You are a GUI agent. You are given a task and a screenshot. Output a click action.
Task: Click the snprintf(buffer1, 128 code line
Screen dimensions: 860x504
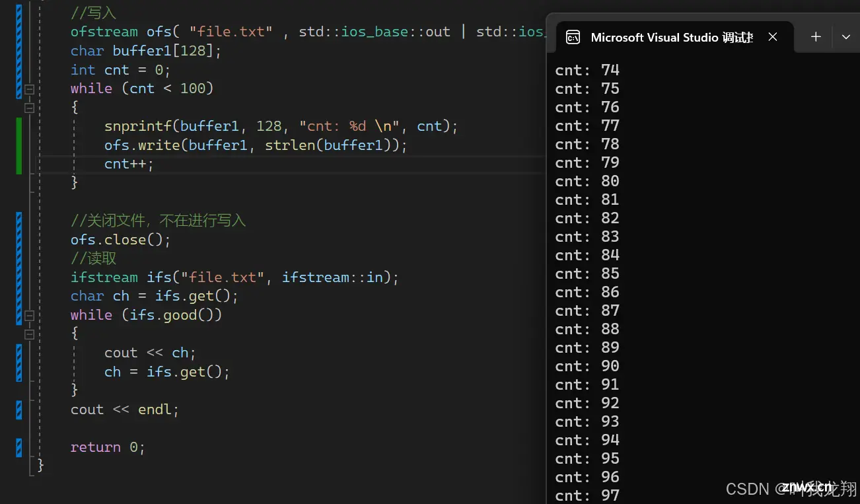281,126
